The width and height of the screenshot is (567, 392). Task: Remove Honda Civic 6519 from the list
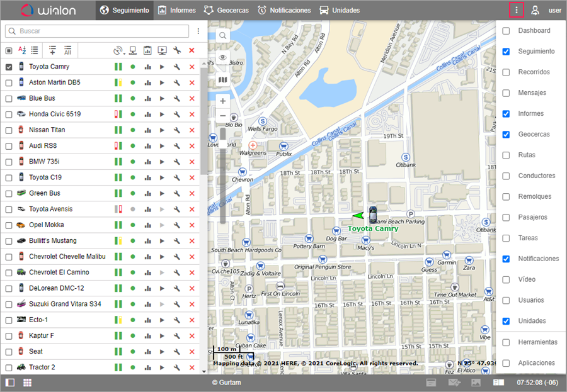(x=192, y=115)
